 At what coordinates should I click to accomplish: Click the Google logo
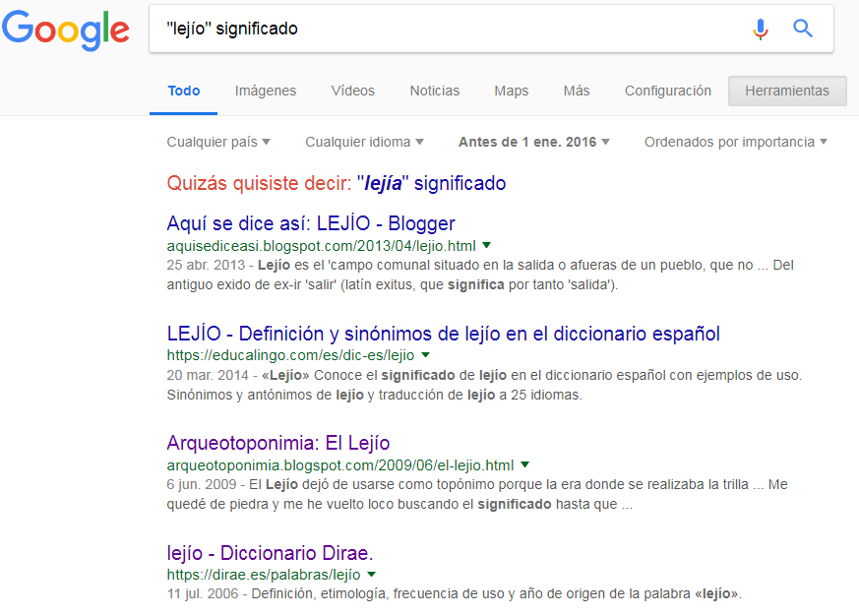(x=66, y=31)
